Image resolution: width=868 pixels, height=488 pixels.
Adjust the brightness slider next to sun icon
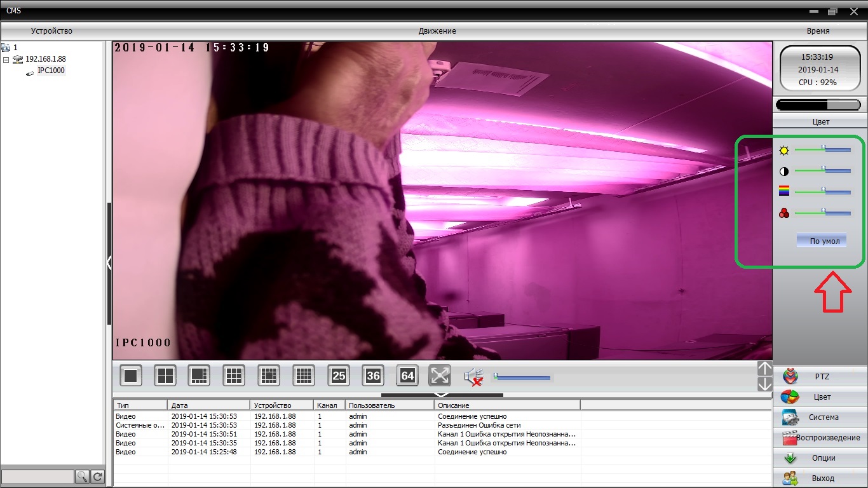tap(824, 150)
